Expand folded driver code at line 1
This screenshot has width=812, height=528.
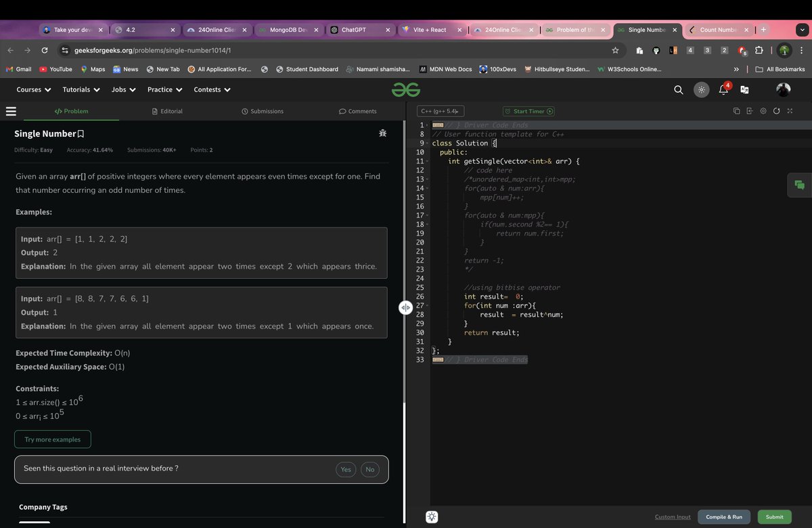pos(427,125)
